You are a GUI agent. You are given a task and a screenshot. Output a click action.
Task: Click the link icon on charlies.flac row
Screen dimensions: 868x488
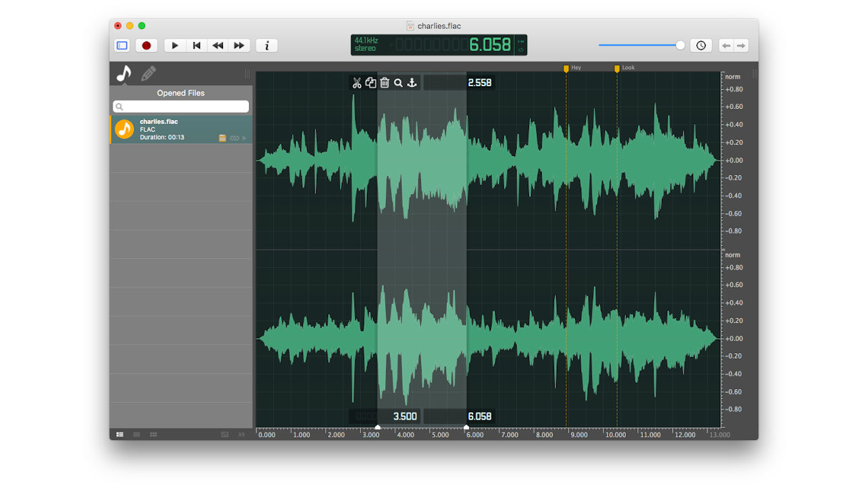[234, 138]
